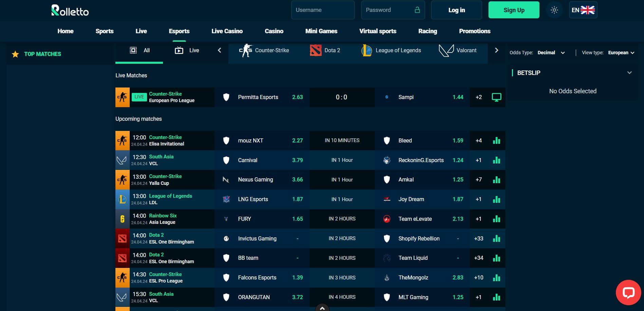
Task: Expand +4 markets for mouz NXT match
Action: 478,140
